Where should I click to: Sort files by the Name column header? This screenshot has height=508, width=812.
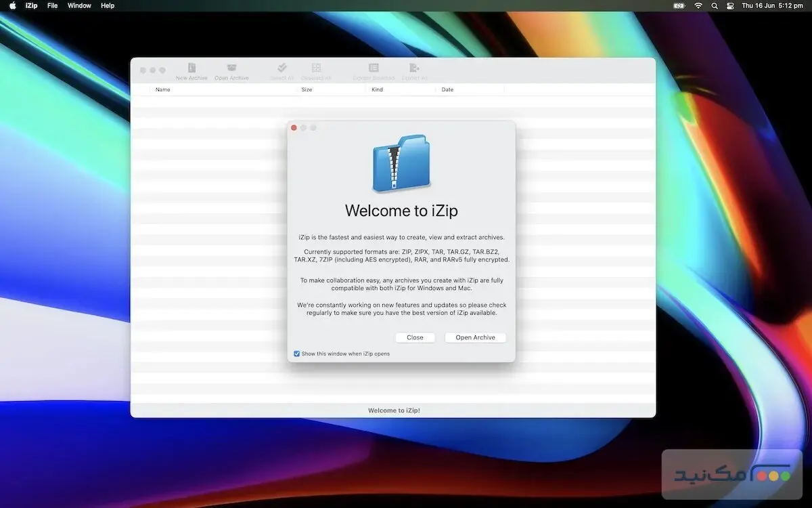click(x=163, y=89)
